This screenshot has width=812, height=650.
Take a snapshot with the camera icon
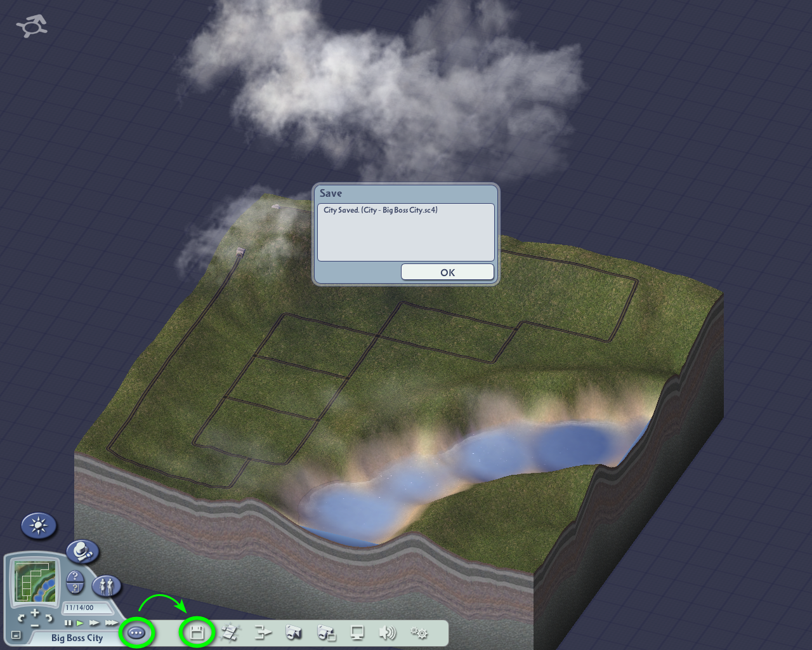coord(294,632)
